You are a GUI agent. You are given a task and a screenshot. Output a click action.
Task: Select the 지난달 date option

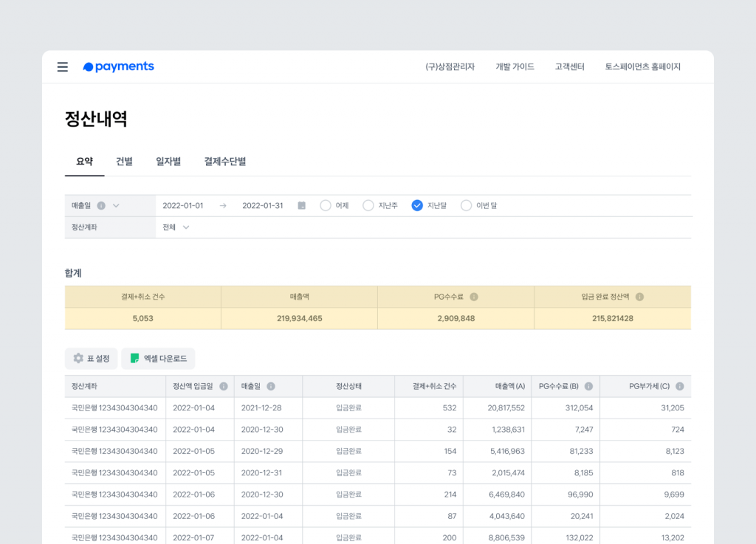(x=418, y=206)
